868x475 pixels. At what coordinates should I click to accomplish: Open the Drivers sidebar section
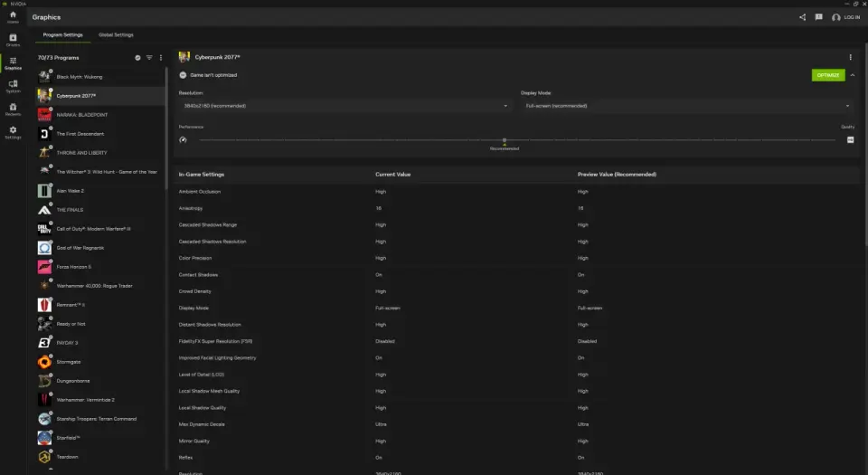click(x=13, y=40)
